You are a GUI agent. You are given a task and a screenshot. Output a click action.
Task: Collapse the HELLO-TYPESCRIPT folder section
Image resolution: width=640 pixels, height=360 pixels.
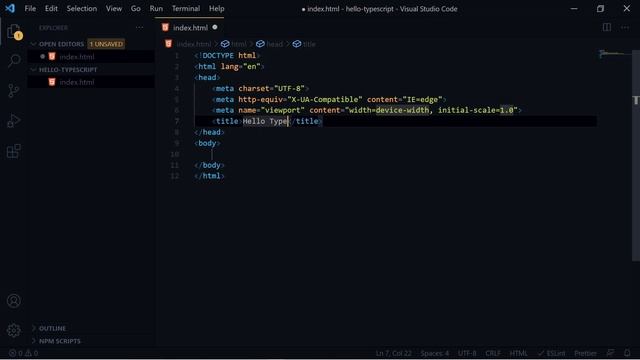tap(68, 70)
